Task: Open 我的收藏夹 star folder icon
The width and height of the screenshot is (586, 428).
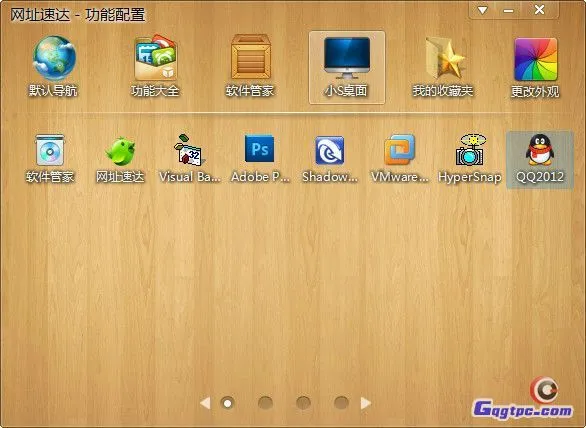Action: [443, 66]
